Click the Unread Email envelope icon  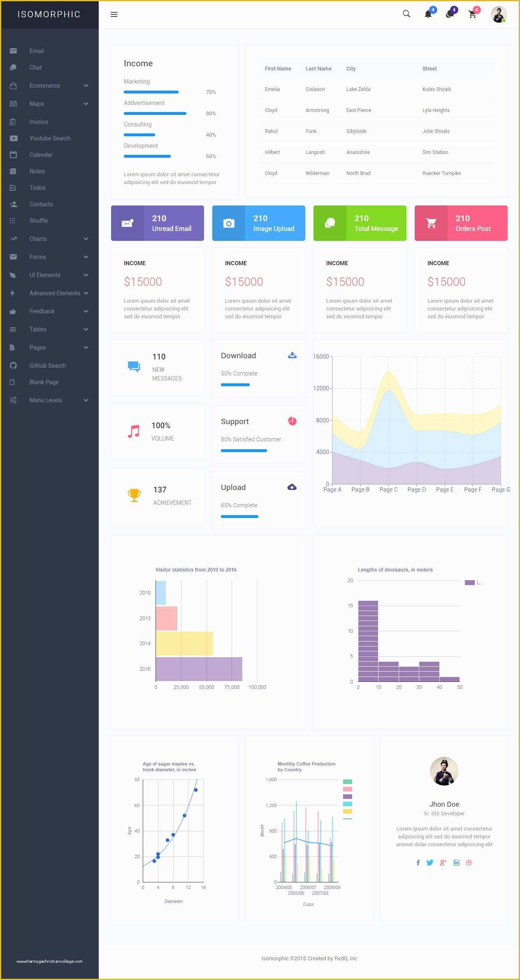128,223
